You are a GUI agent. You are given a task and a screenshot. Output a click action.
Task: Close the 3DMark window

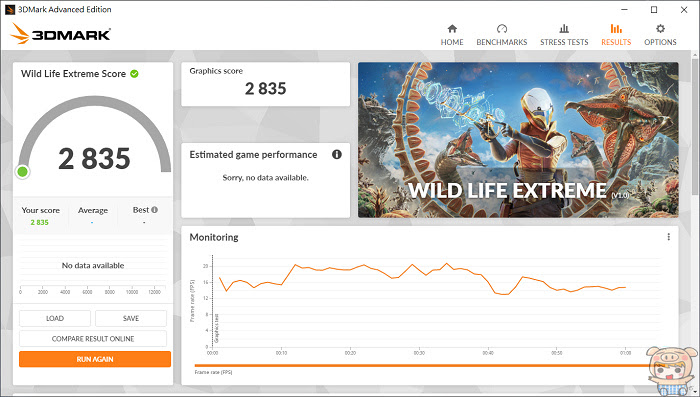coord(684,9)
